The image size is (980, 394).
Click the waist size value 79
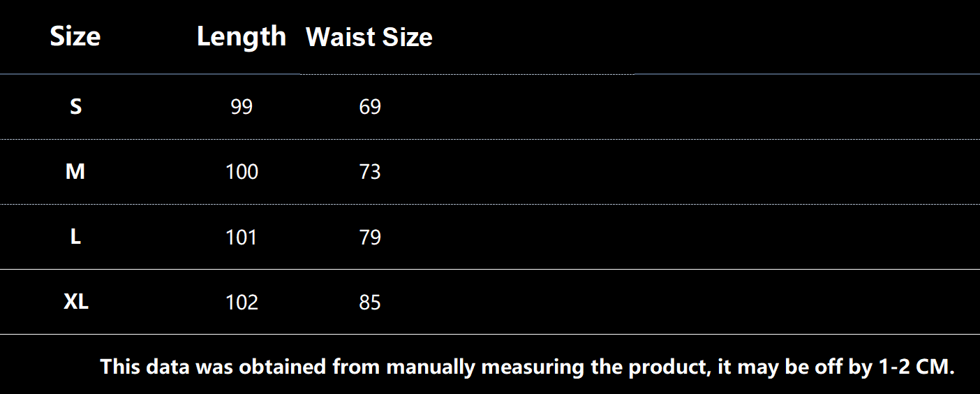370,238
